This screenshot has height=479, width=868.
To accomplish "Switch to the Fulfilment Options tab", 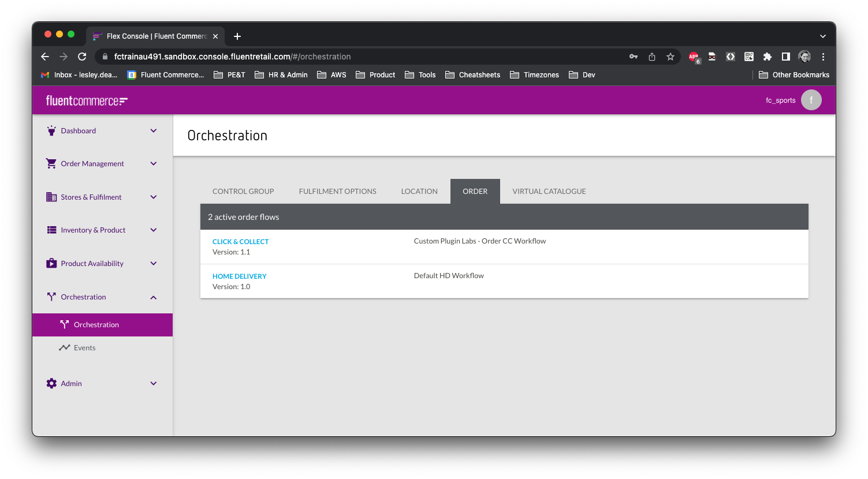I will point(338,191).
